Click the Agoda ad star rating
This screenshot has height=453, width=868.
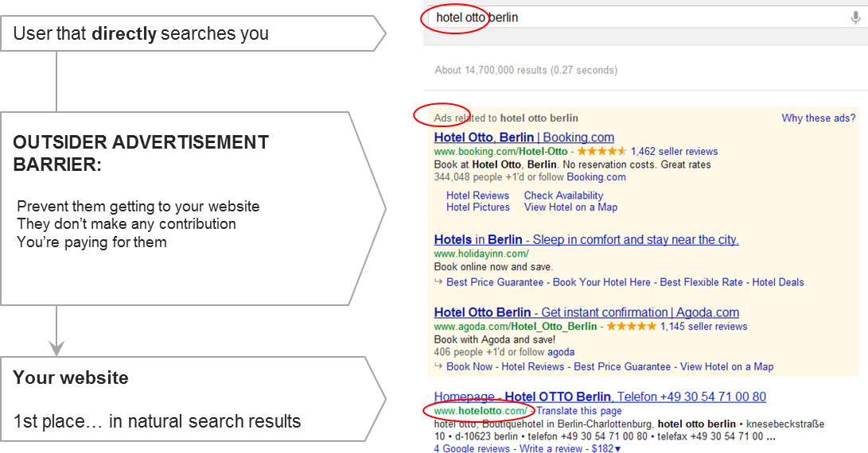[631, 327]
